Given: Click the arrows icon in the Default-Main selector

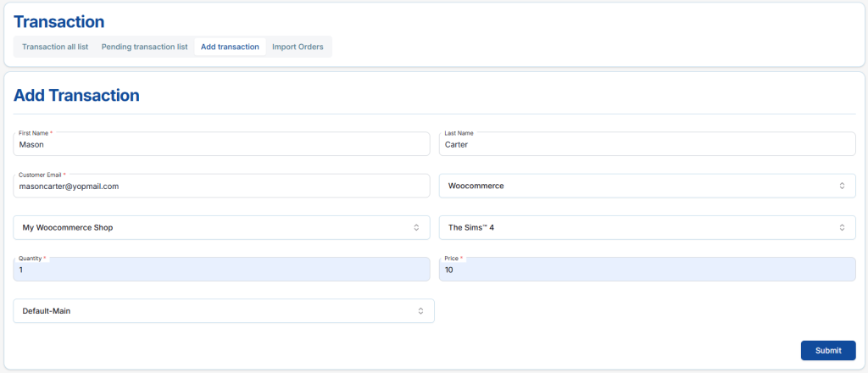Looking at the screenshot, I should [x=420, y=311].
